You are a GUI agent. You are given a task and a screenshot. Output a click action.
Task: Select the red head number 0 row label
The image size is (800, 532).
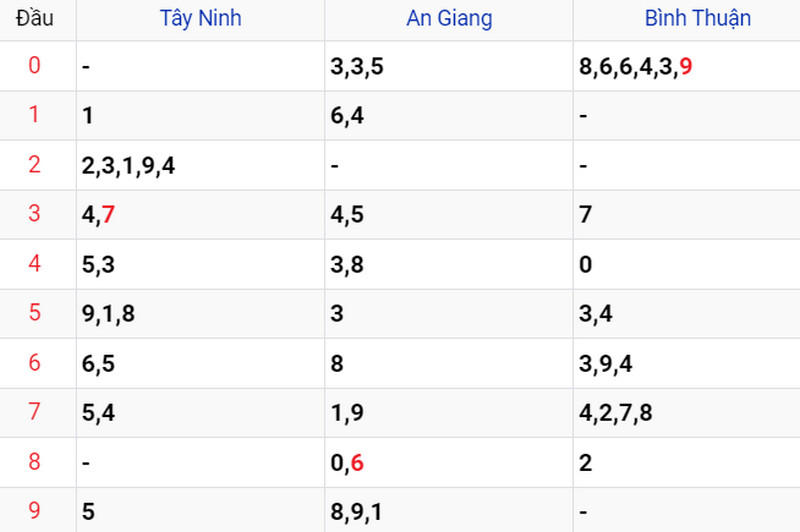point(34,65)
